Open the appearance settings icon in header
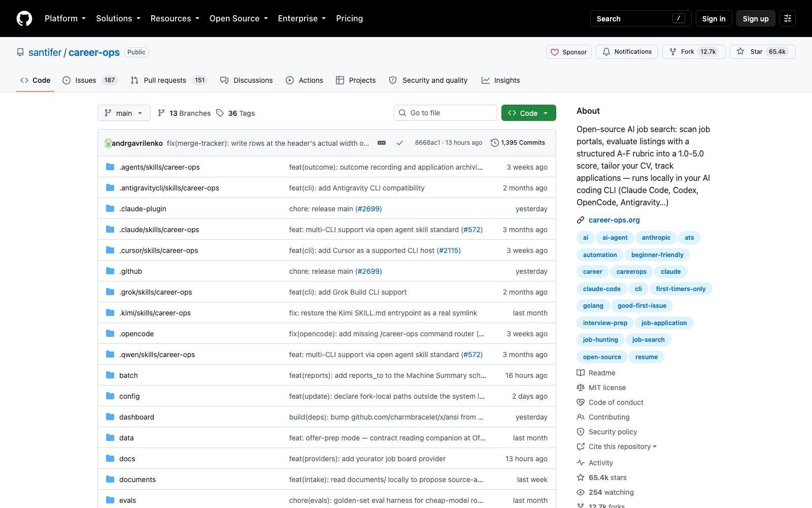 tap(788, 18)
